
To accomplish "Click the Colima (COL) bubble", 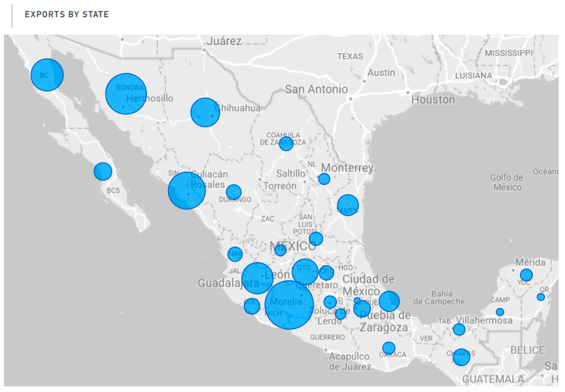I will (x=252, y=306).
